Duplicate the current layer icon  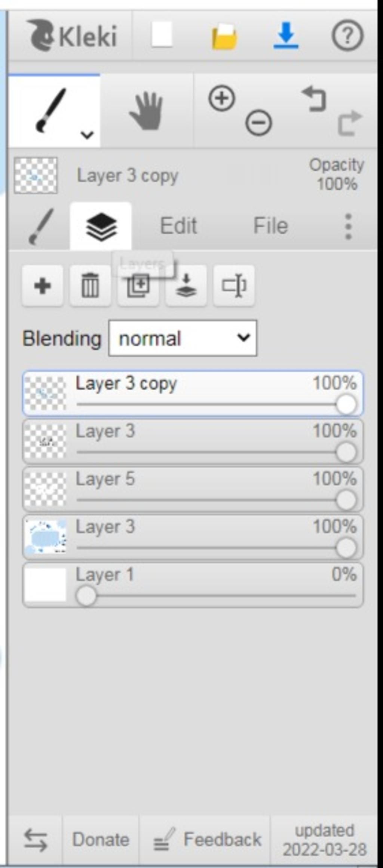click(x=138, y=286)
